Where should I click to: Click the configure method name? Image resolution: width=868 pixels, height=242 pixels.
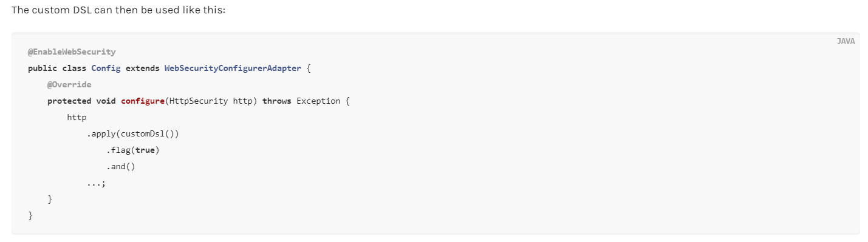[x=143, y=101]
